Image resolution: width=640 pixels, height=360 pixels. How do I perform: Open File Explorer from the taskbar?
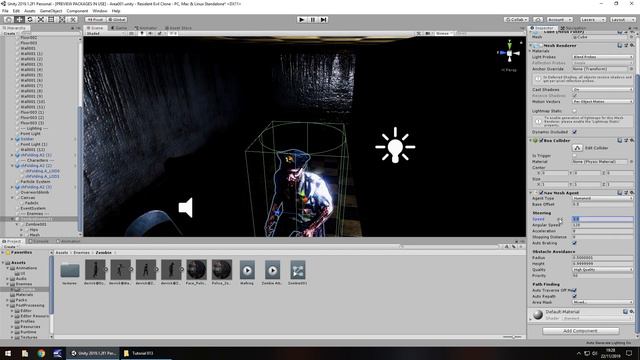pos(25,353)
